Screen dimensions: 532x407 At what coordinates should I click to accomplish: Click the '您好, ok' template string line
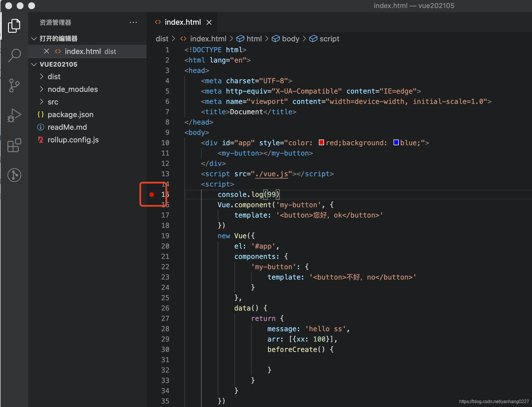point(309,215)
